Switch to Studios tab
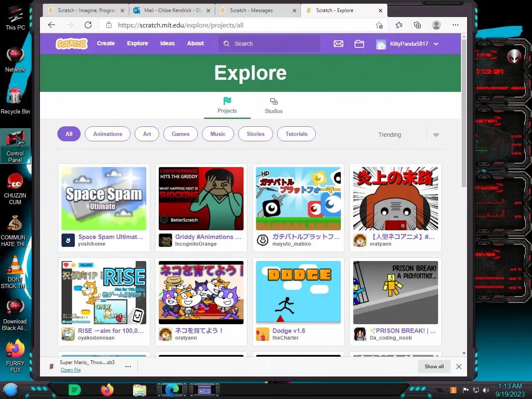 [x=273, y=106]
